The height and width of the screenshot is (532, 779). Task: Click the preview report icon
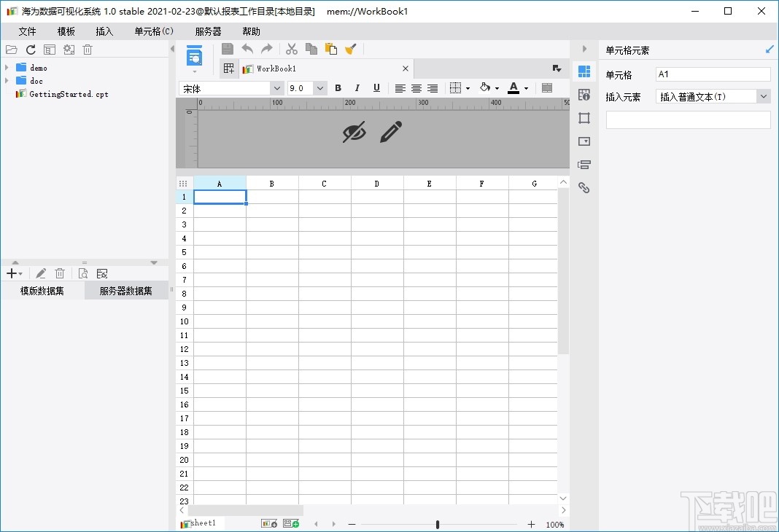click(194, 55)
